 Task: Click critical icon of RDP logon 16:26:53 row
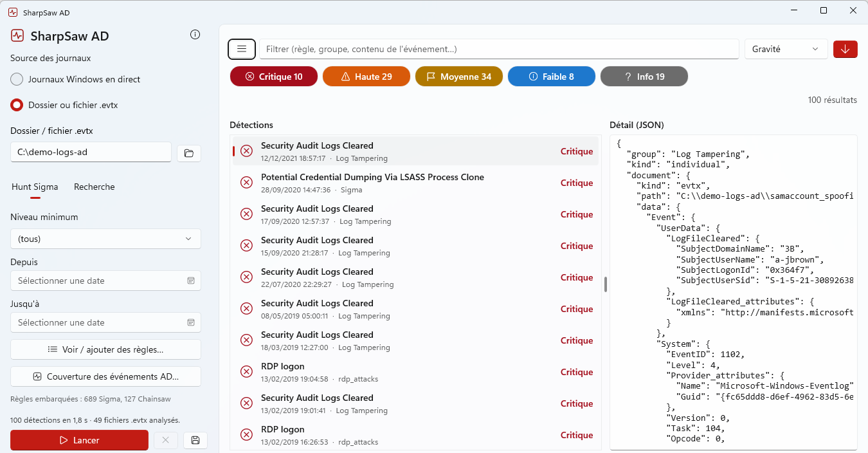(246, 435)
